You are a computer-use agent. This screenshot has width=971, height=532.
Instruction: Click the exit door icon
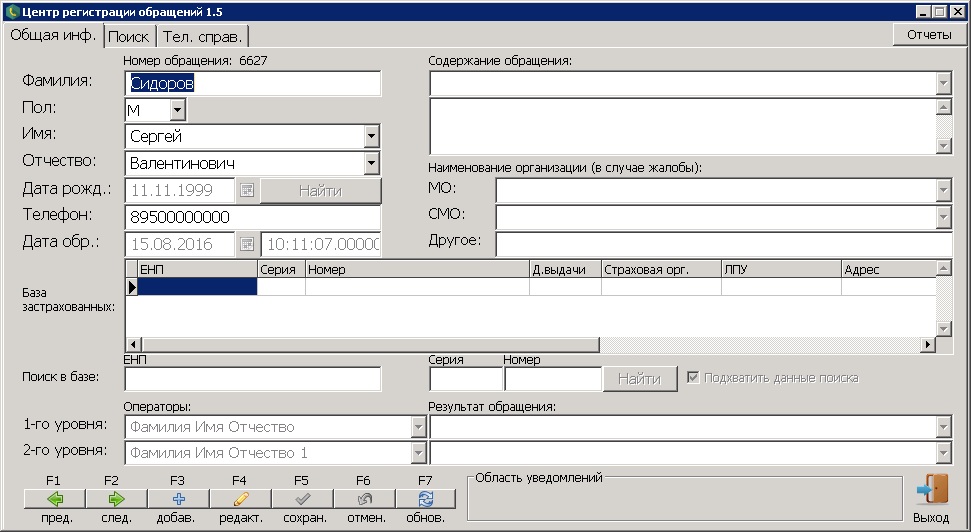931,491
